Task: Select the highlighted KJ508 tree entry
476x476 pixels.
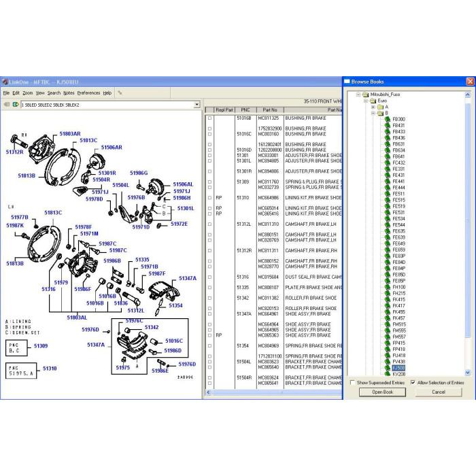Action: 398,368
